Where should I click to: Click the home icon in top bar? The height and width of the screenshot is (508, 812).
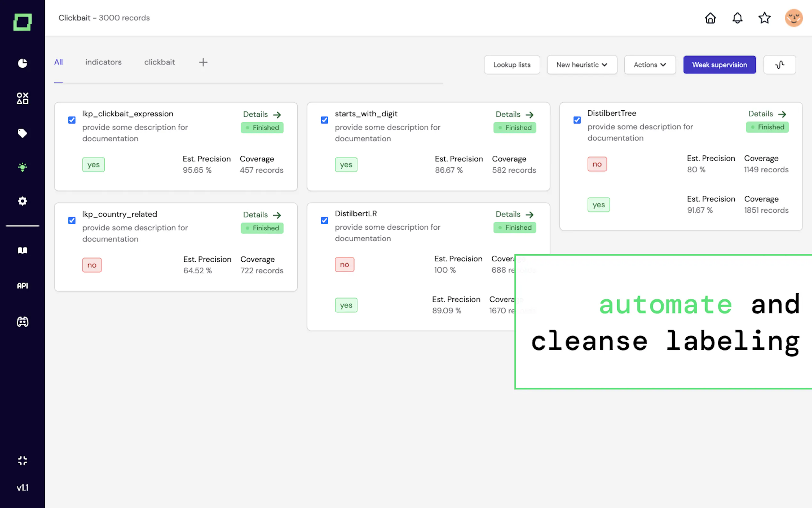[x=710, y=18]
